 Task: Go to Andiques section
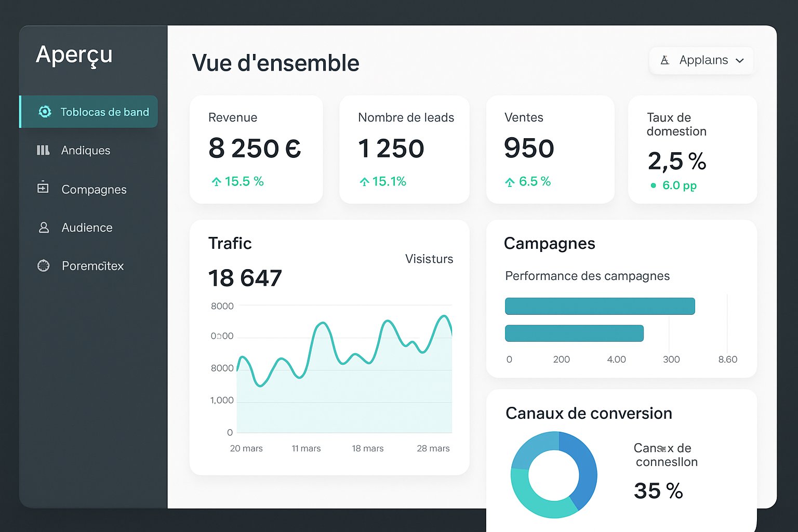pyautogui.click(x=86, y=150)
